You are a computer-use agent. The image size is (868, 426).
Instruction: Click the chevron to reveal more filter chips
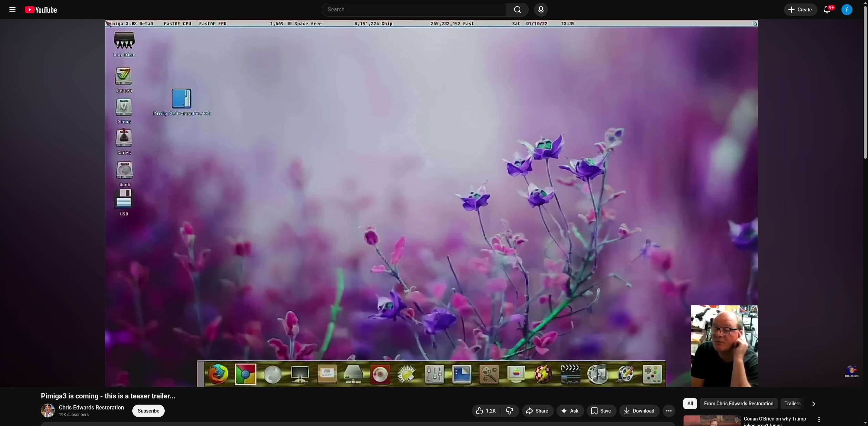tap(813, 404)
